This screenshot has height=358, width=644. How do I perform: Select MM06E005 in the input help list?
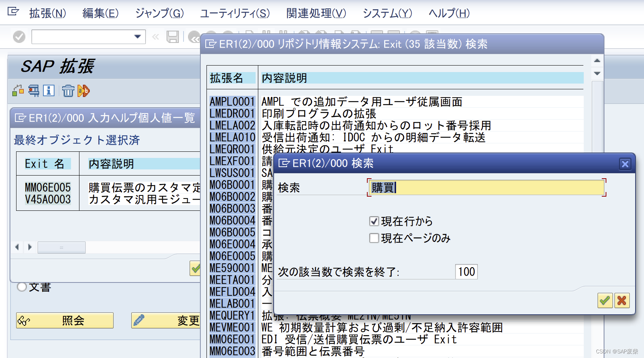(48, 187)
